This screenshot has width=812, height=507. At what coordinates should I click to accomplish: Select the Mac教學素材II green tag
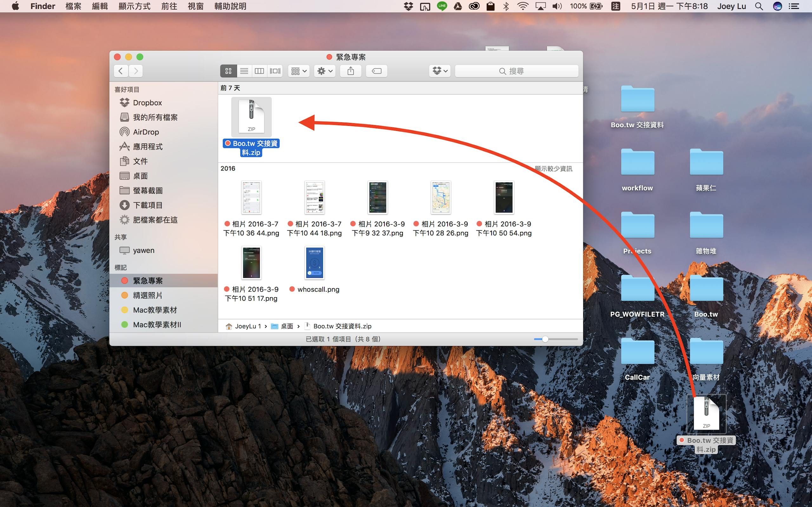click(x=157, y=324)
